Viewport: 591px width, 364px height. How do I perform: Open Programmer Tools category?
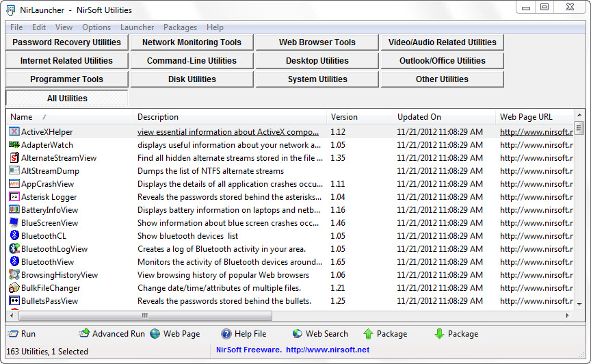pyautogui.click(x=67, y=79)
